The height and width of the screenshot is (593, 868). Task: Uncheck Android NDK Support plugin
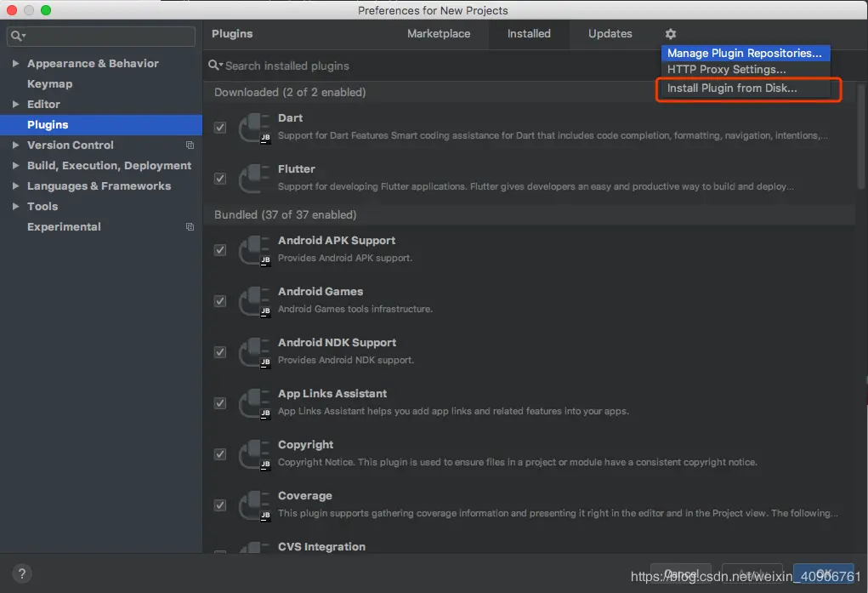220,352
